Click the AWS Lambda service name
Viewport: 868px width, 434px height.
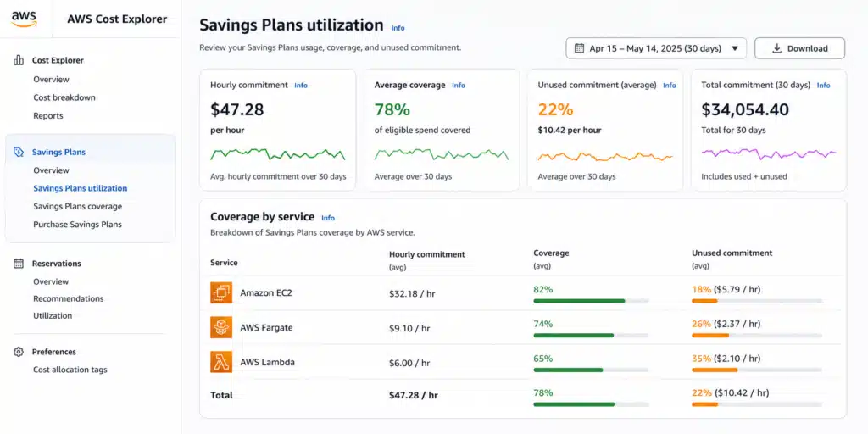click(x=267, y=362)
